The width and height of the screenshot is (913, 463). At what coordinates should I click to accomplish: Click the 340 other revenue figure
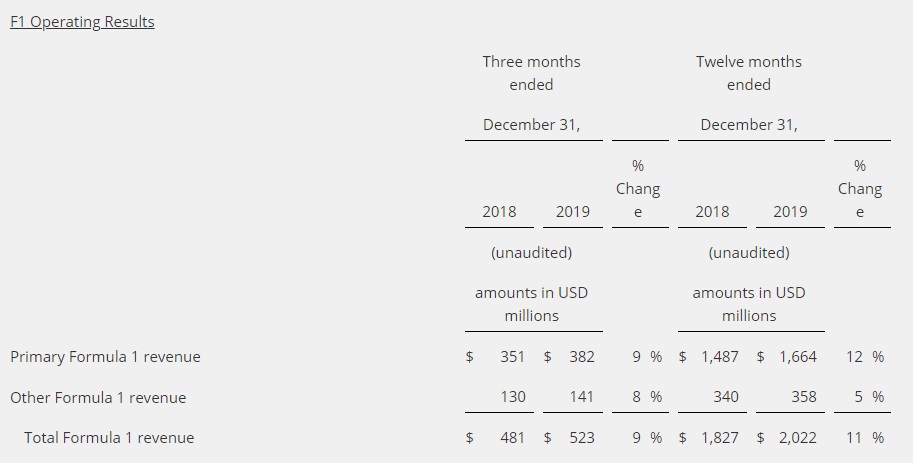point(726,397)
